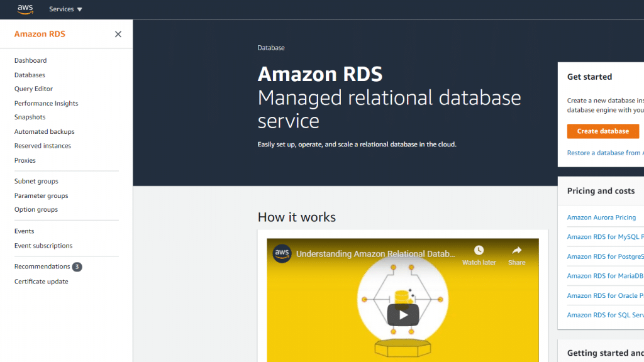Click the Recommendations count badge
The width and height of the screenshot is (644, 362).
[77, 266]
